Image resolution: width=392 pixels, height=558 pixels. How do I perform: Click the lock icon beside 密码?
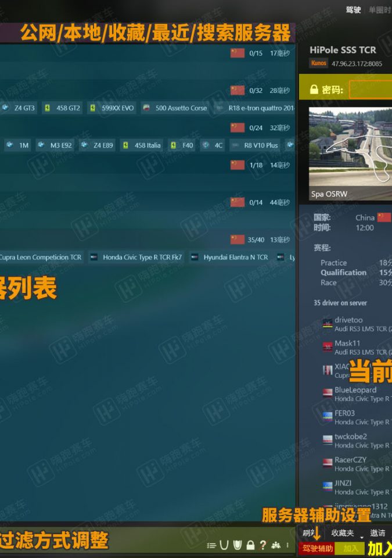[x=314, y=90]
